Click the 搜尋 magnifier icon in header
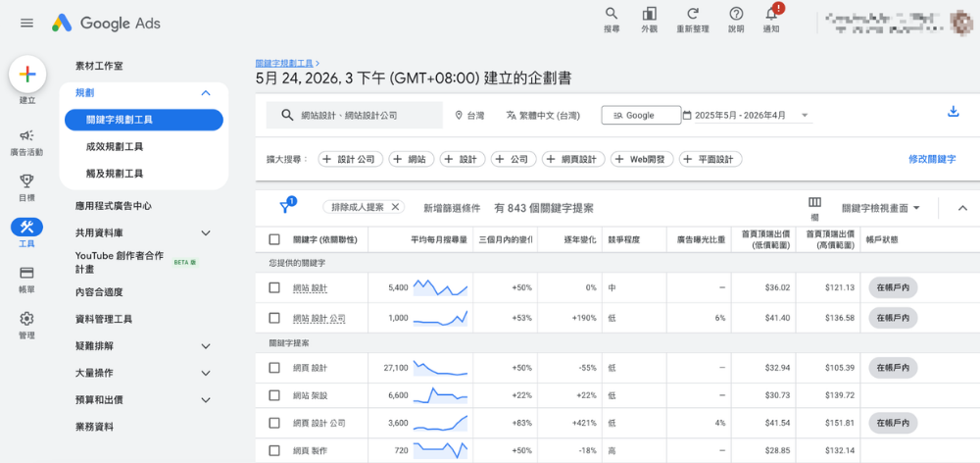980x463 pixels. (612, 14)
